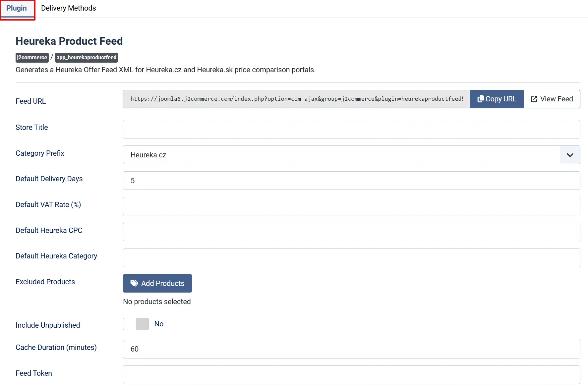Click the external-link icon beside View Feed
The height and width of the screenshot is (386, 588).
coord(534,99)
